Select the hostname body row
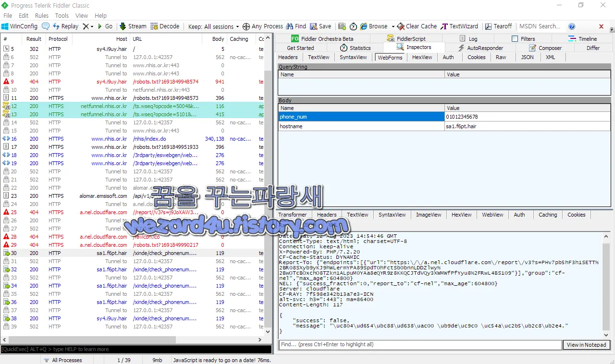615x364 pixels. (x=444, y=126)
